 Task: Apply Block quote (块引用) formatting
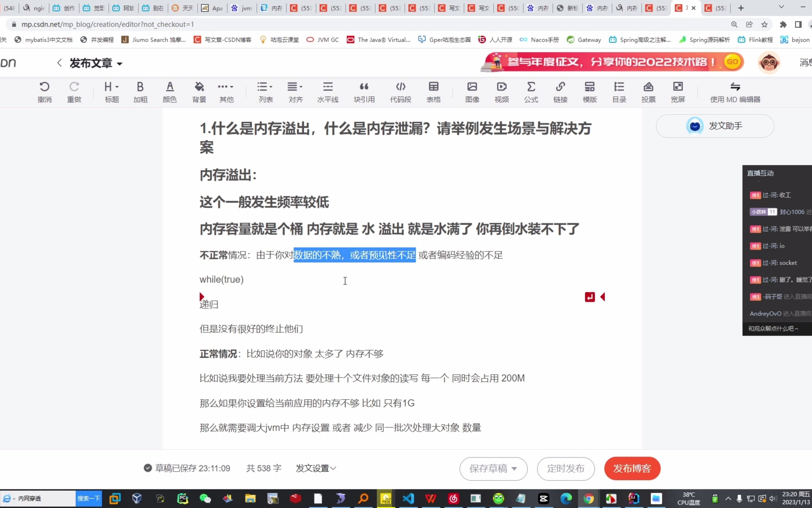click(x=364, y=92)
